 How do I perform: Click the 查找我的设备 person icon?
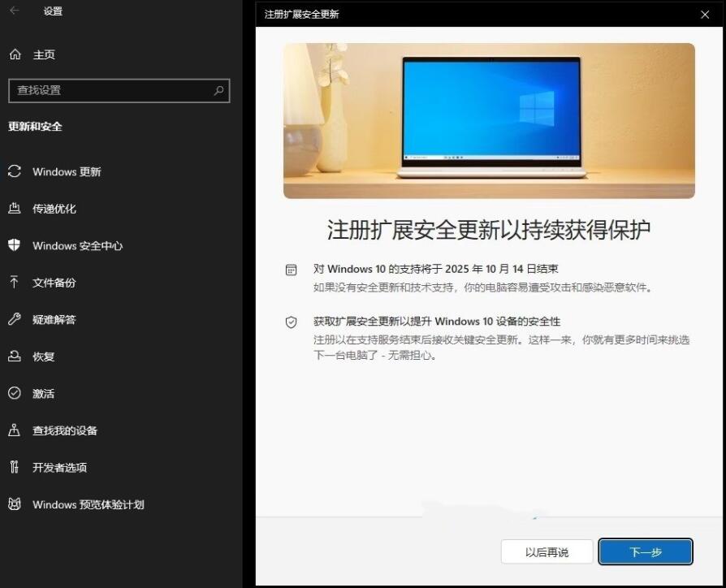pos(15,430)
